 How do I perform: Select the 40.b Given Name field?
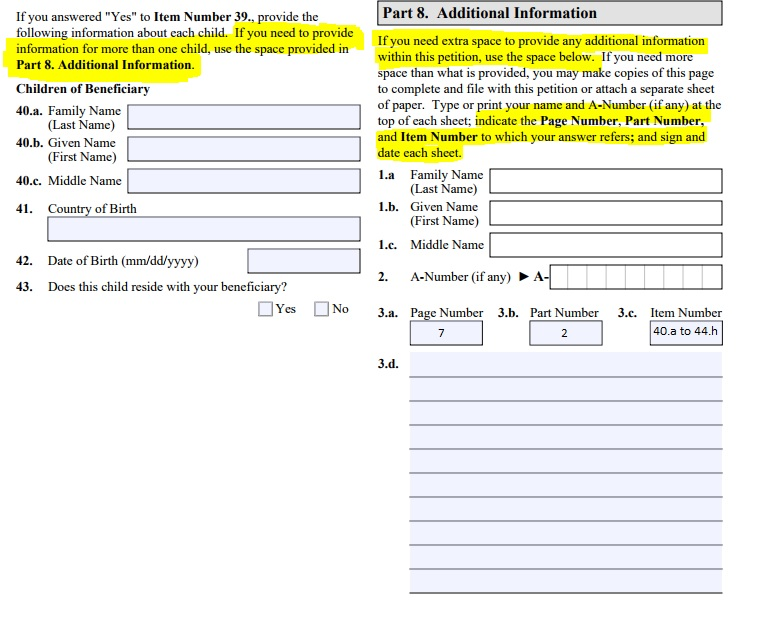click(x=243, y=149)
